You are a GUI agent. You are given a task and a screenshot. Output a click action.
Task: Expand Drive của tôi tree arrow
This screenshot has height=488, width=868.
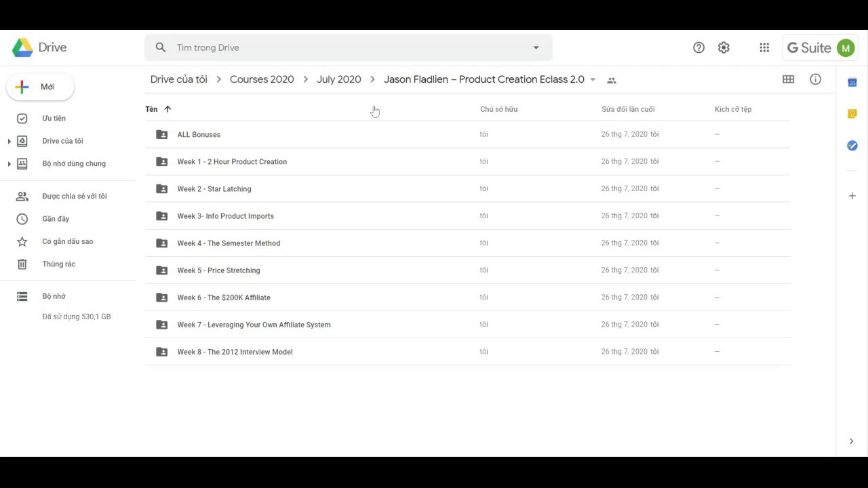point(9,141)
